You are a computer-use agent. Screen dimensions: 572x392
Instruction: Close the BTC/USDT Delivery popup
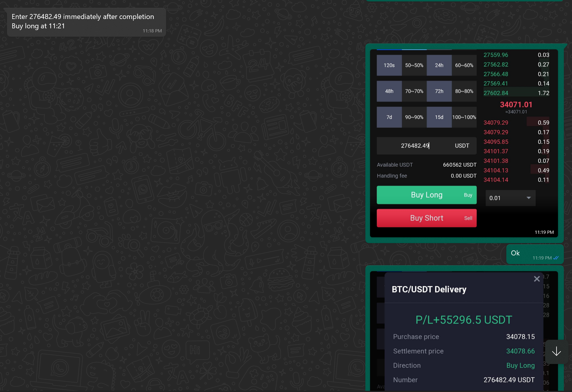[x=537, y=279]
